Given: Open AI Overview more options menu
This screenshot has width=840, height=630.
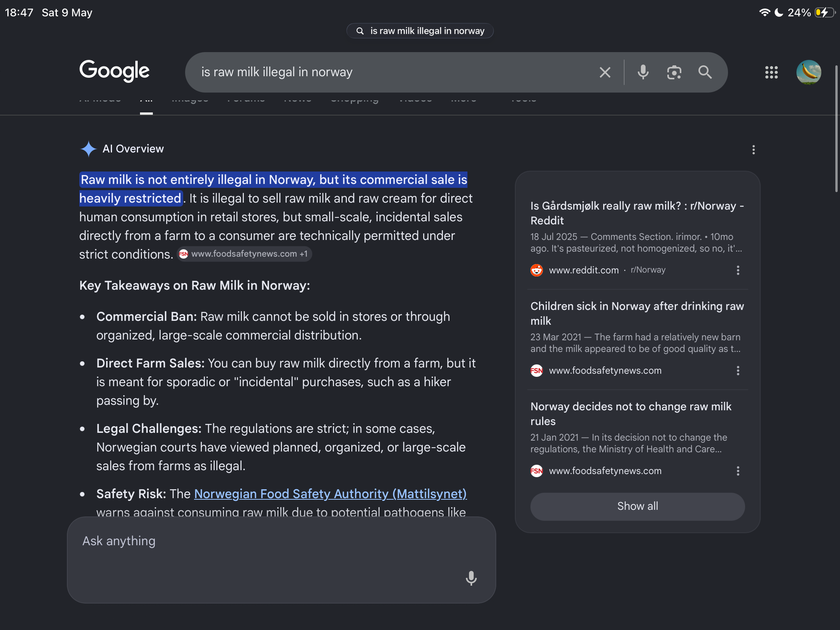Looking at the screenshot, I should pyautogui.click(x=753, y=150).
